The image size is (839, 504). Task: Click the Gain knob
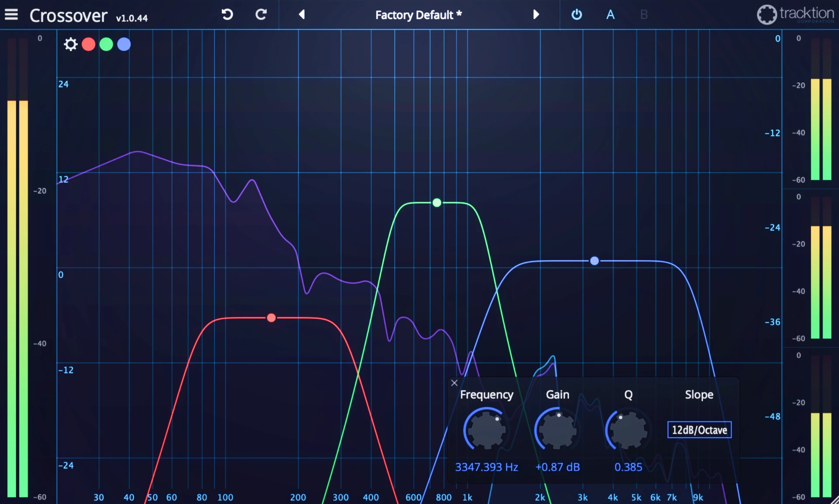click(557, 430)
